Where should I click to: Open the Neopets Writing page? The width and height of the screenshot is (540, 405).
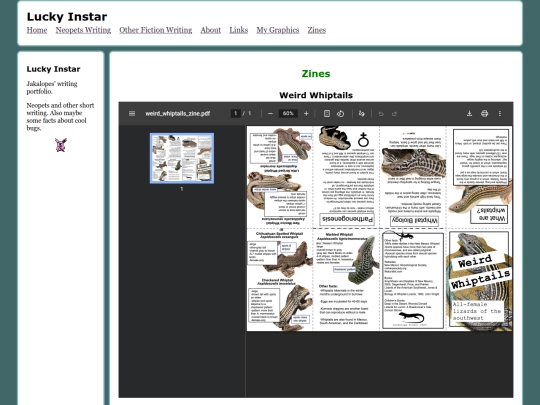point(83,30)
